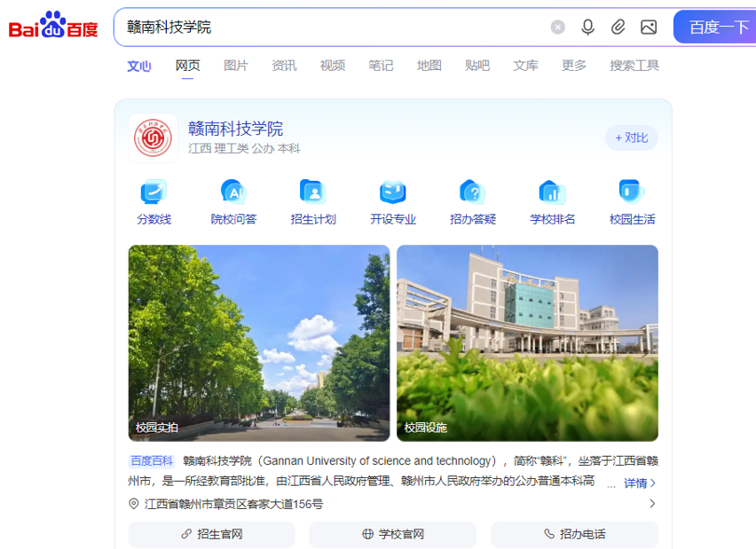
Task: Open the 学校官网 button
Action: pos(393,534)
